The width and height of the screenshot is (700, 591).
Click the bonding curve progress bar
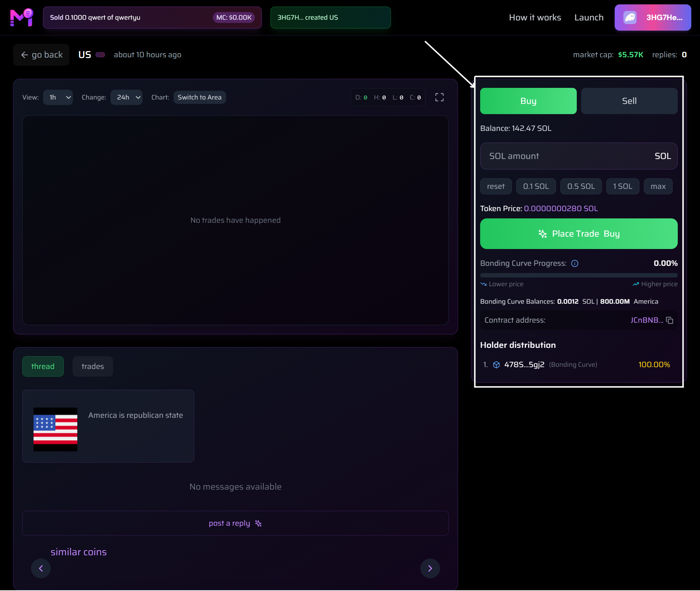coord(579,275)
